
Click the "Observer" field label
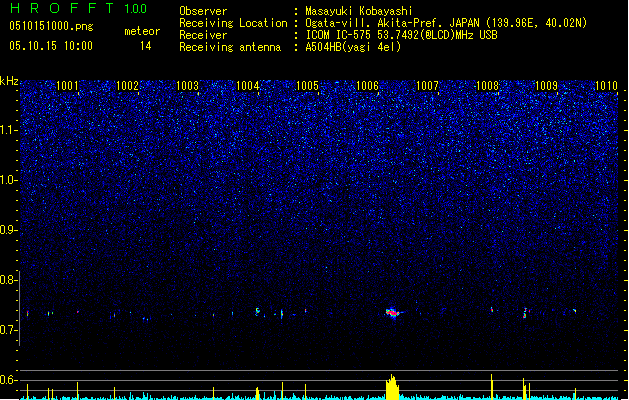click(x=203, y=11)
